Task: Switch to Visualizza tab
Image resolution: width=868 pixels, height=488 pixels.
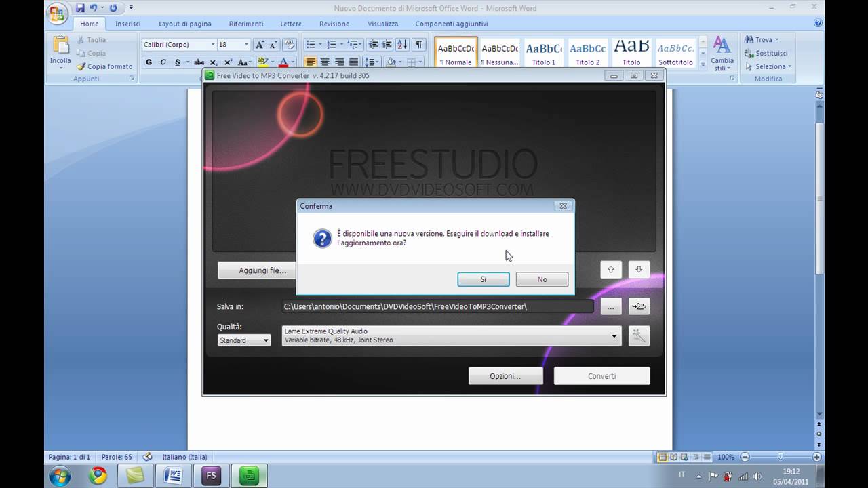Action: tap(383, 24)
